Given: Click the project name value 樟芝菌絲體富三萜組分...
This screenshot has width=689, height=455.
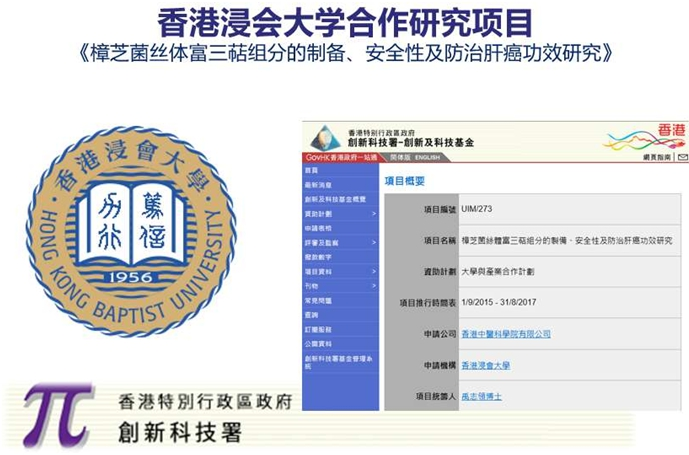Looking at the screenshot, I should [566, 240].
